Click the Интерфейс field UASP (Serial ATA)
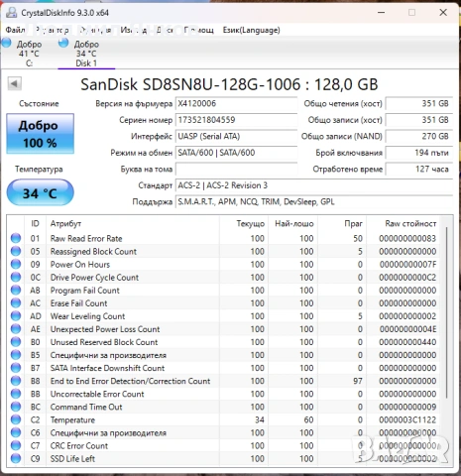Viewport: 461px width, 476px height. tap(236, 136)
